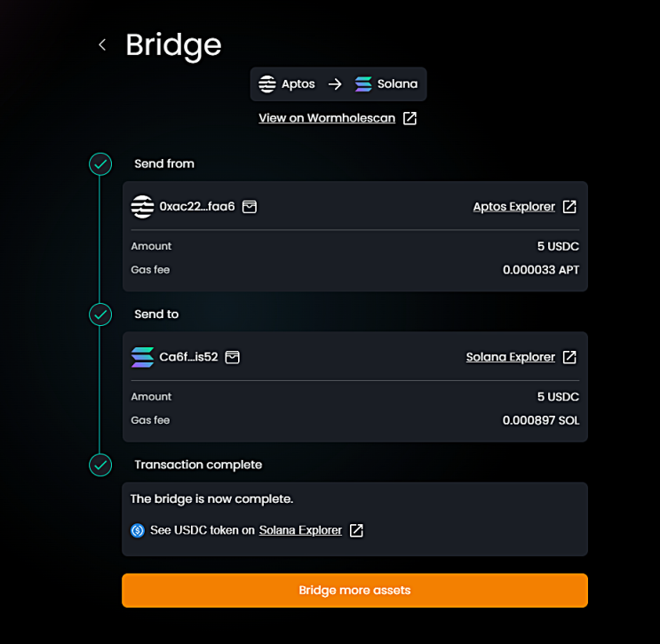The width and height of the screenshot is (660, 644).
Task: Click the Solana chain logo icon
Action: (x=363, y=84)
